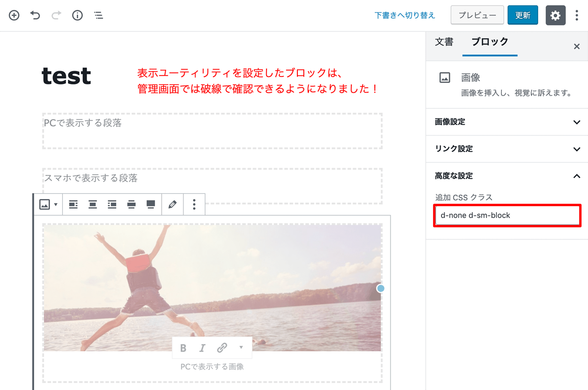
Task: Select the ブロック tab
Action: 490,42
